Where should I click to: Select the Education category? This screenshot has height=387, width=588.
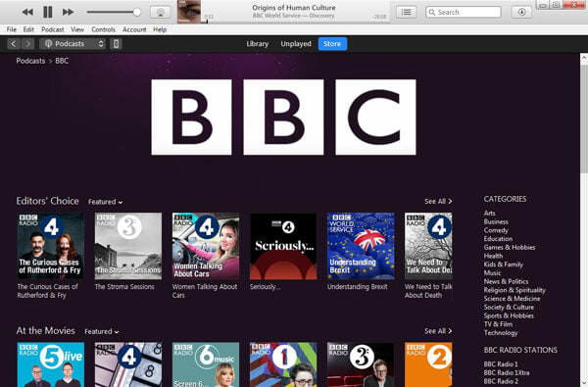(x=498, y=239)
